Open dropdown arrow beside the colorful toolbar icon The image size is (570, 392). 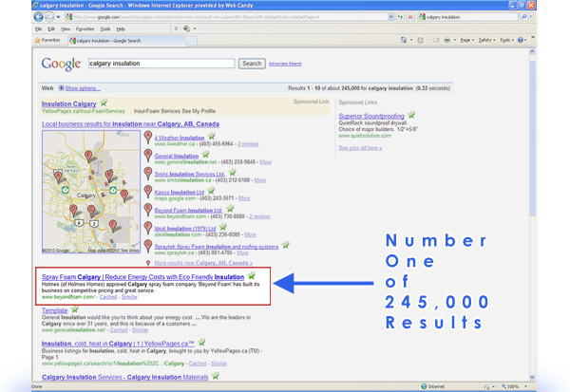coord(195,28)
